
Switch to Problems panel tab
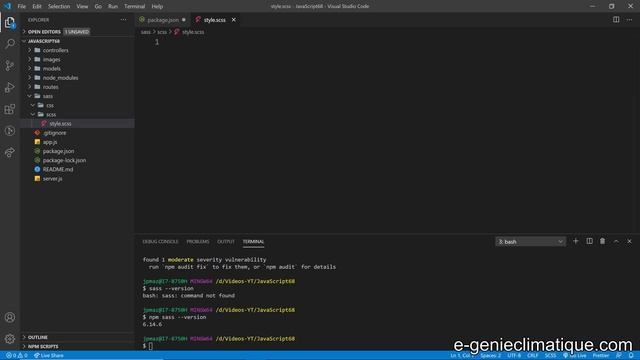tap(198, 242)
